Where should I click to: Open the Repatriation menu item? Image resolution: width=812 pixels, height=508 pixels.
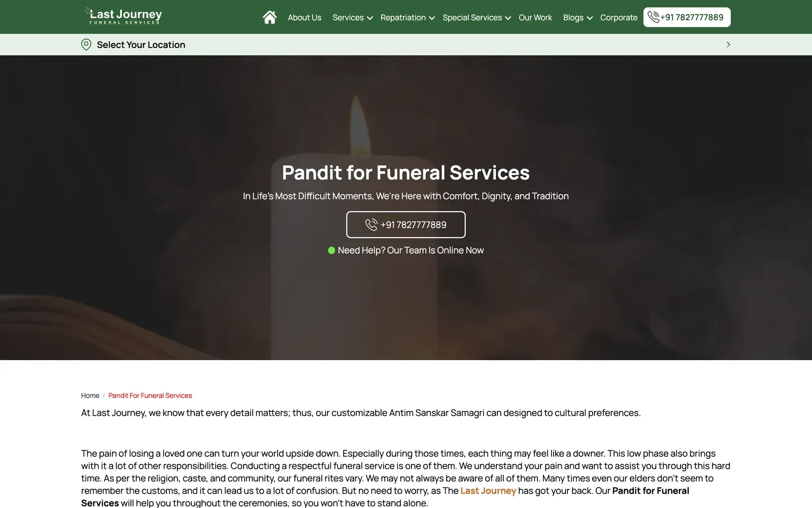(x=403, y=17)
